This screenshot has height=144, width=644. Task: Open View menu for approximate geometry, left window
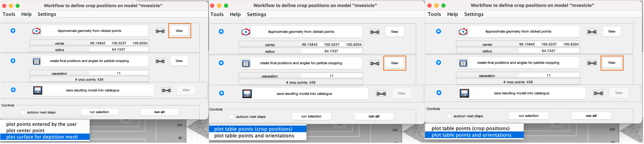[179, 31]
